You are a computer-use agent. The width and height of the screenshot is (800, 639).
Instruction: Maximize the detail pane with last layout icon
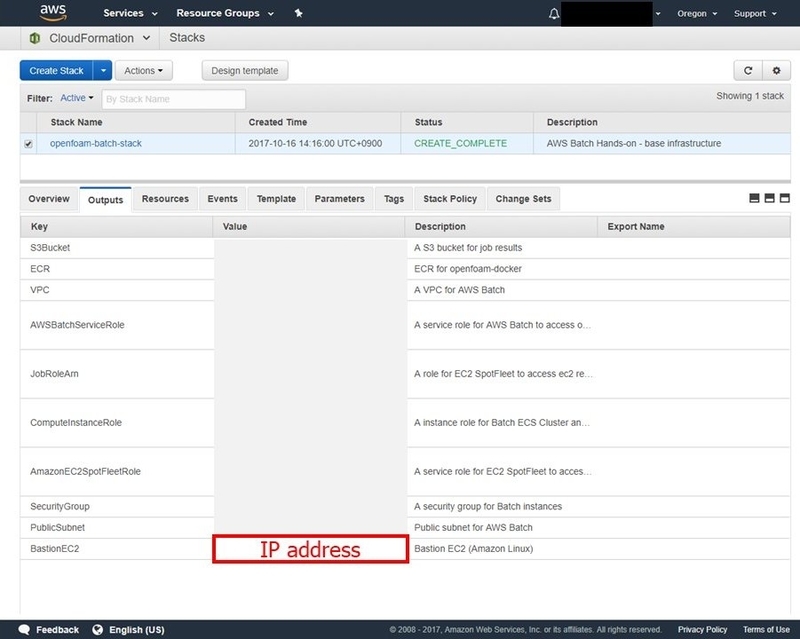click(x=785, y=198)
